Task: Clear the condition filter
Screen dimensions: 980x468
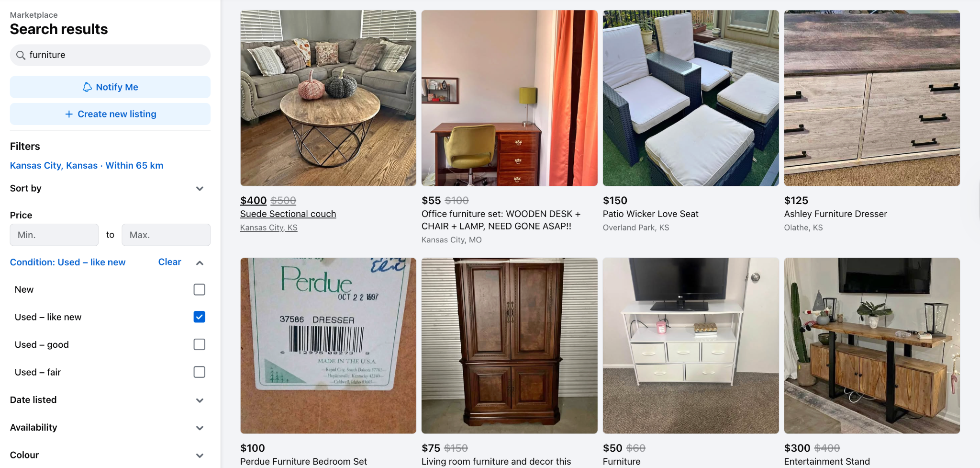Action: (x=169, y=262)
